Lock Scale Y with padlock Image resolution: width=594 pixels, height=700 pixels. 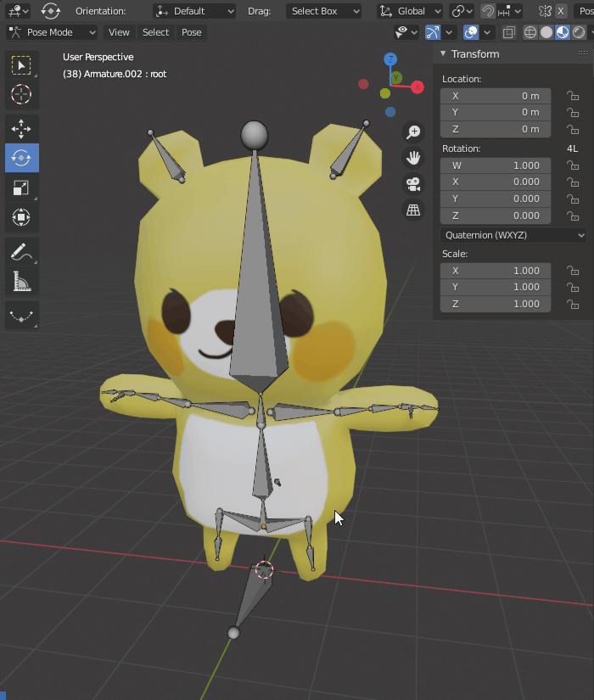[x=573, y=288]
